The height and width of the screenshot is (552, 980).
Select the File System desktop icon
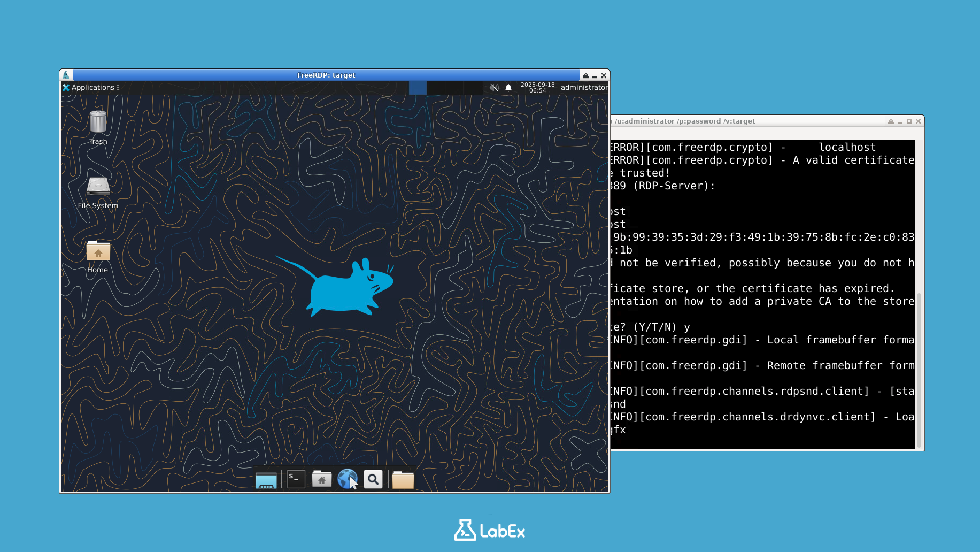point(98,187)
